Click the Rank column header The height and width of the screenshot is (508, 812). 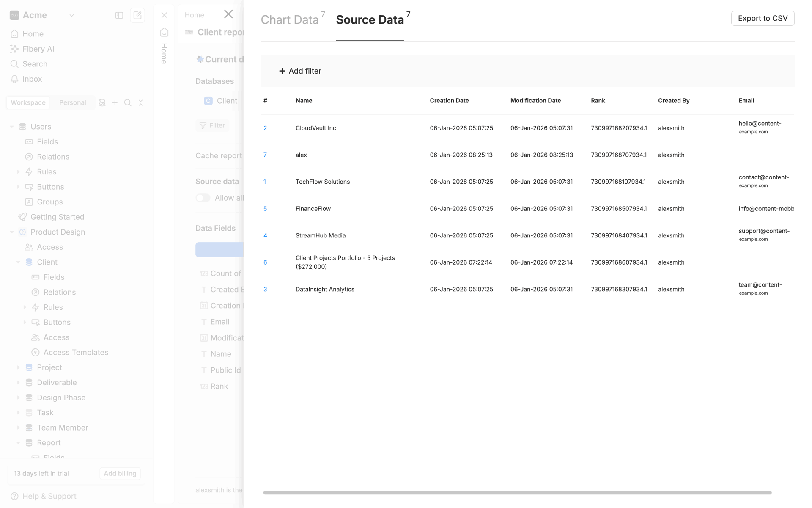(x=598, y=101)
